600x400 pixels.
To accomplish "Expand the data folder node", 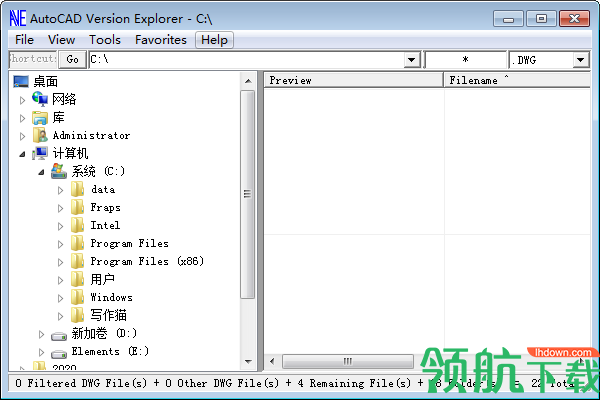I will point(60,190).
